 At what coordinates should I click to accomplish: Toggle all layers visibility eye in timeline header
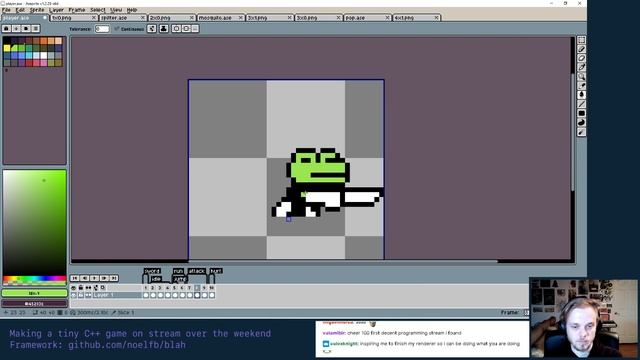pos(73,288)
